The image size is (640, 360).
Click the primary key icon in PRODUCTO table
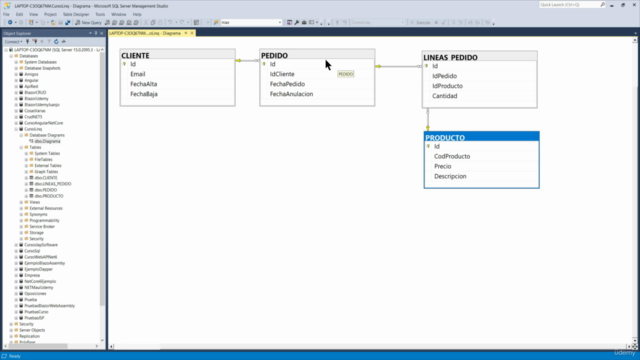pos(428,146)
